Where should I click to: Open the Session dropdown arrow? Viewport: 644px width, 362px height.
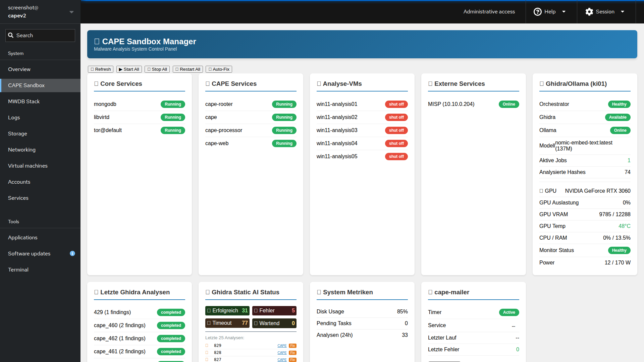click(x=623, y=12)
